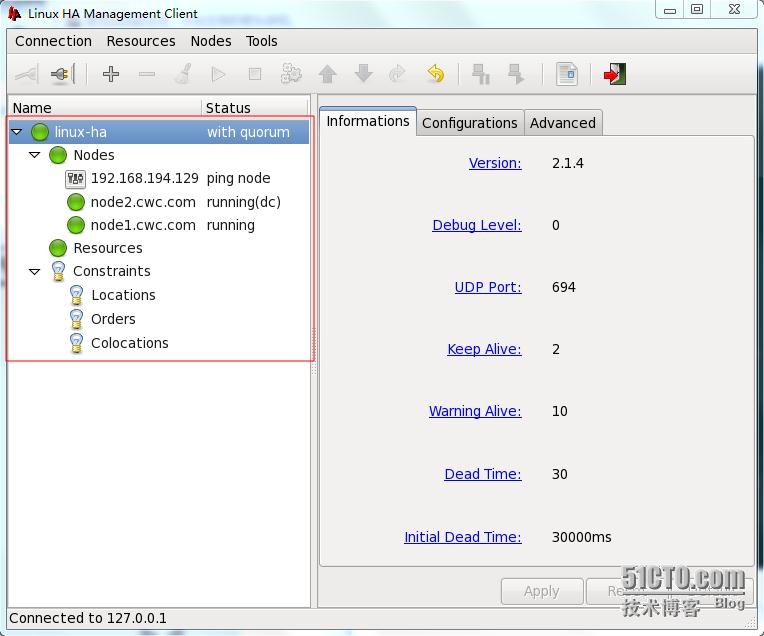Click the UDP Port link

(x=488, y=287)
